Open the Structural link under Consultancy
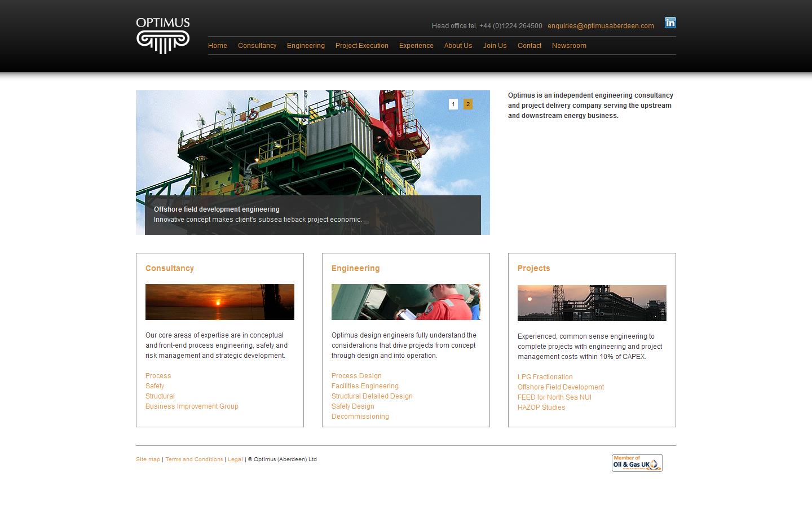 160,396
